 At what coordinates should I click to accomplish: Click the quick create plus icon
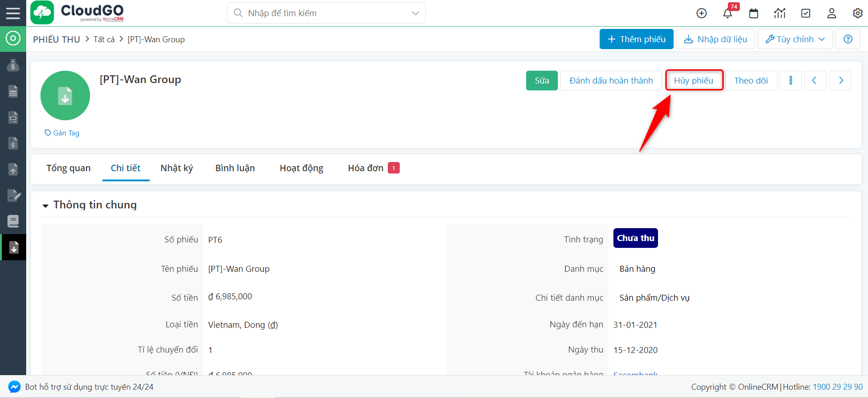(x=701, y=13)
